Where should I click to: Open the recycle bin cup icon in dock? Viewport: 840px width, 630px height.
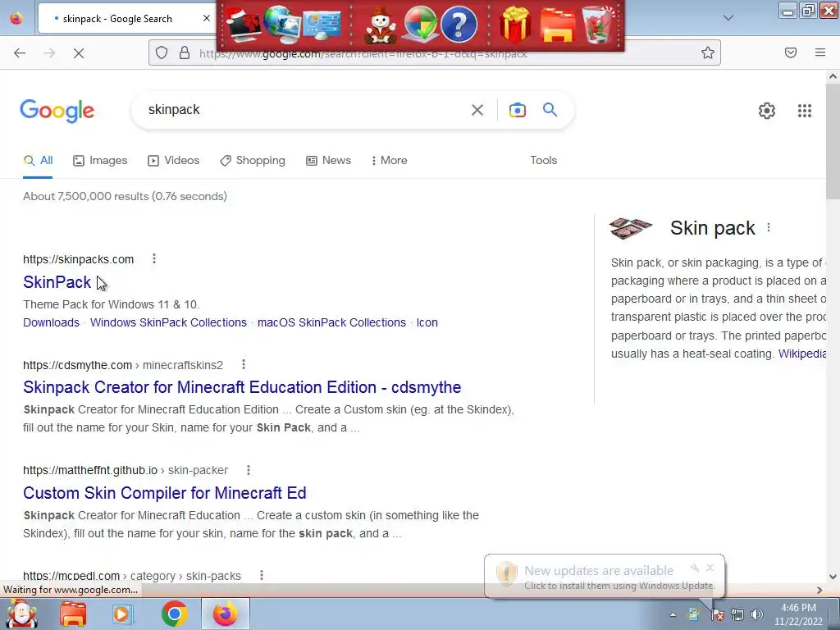[x=598, y=24]
